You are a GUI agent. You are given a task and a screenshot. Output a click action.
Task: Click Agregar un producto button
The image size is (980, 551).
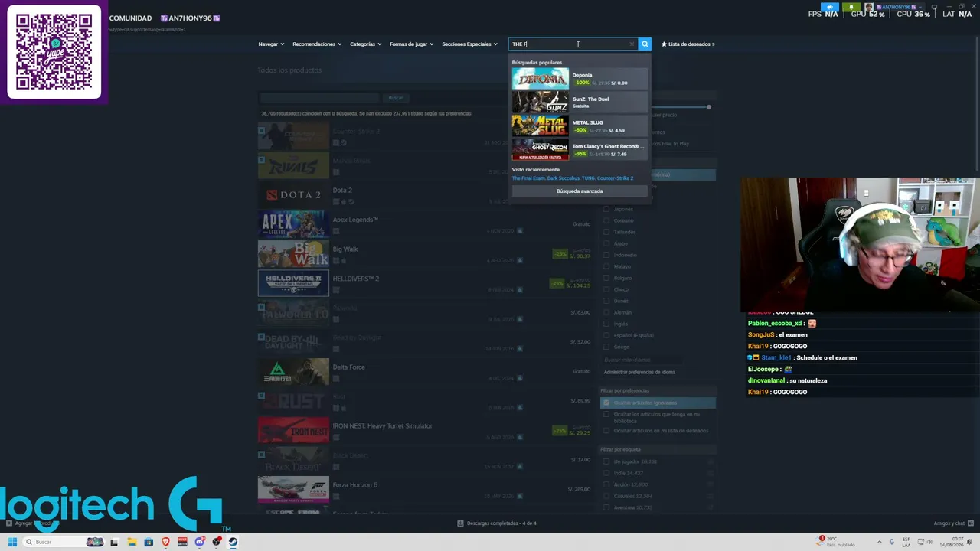[31, 523]
